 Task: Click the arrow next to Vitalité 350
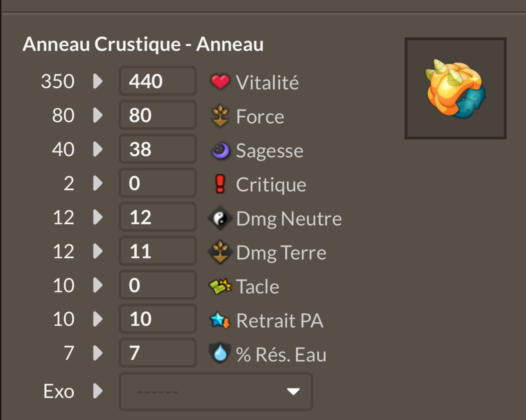[x=97, y=81]
